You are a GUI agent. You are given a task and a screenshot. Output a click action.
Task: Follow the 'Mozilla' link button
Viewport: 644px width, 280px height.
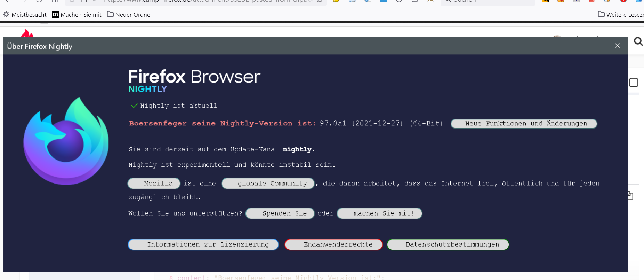154,184
